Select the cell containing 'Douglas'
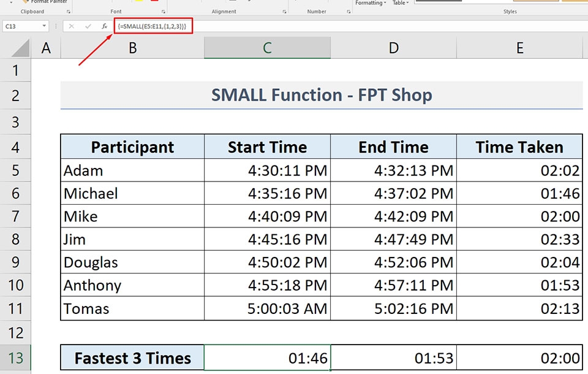The image size is (588, 374). 132,262
